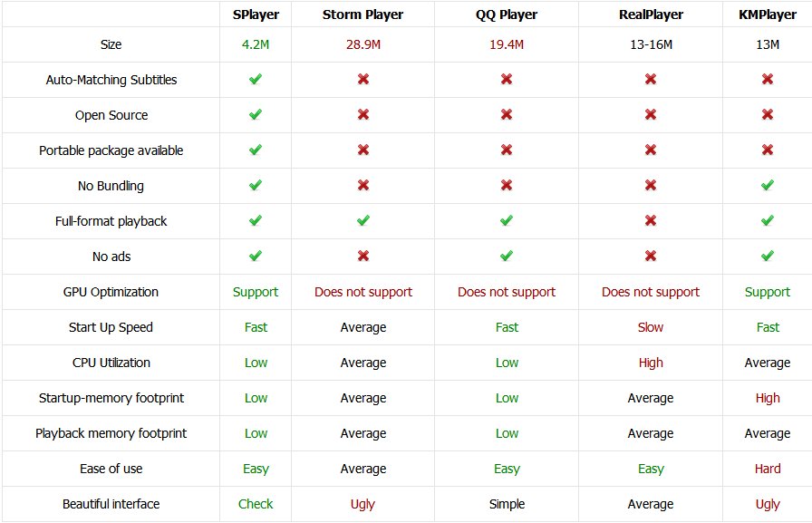
Task: Click KMPlayer's Hard ease of use value
Action: tap(768, 469)
